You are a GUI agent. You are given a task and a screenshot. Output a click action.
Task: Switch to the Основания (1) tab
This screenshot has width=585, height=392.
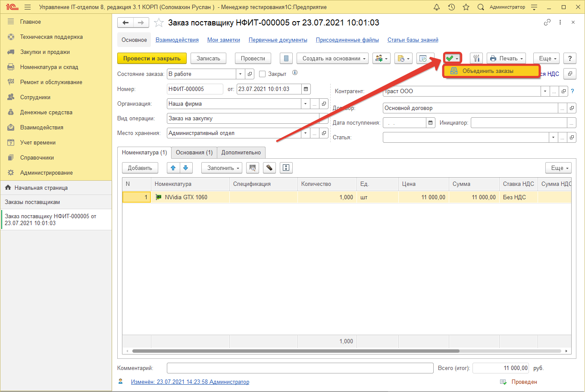[194, 153]
